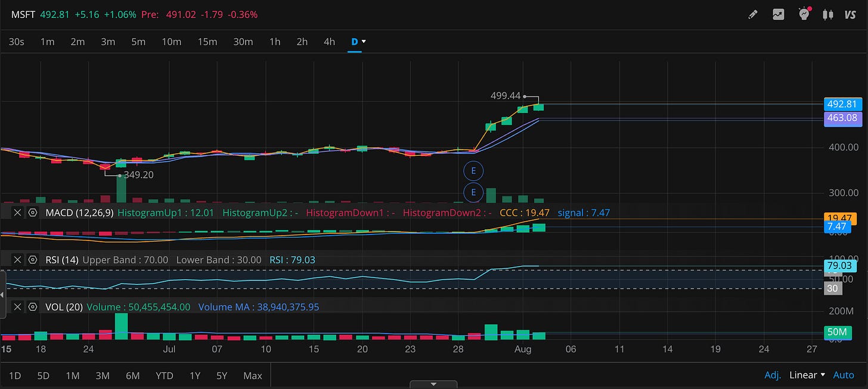Toggle the Adj. price adjustment
This screenshot has width=868, height=389.
pos(773,375)
